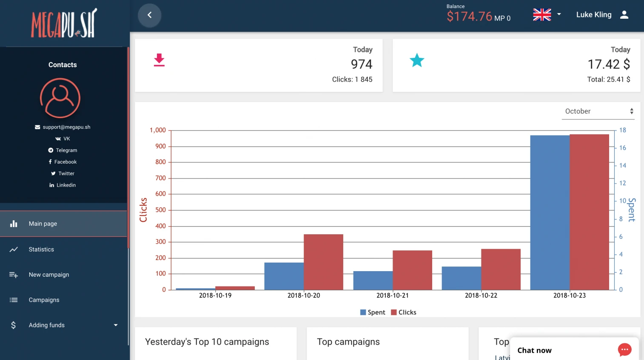
Task: Click the Campaigns list icon
Action: pyautogui.click(x=14, y=300)
